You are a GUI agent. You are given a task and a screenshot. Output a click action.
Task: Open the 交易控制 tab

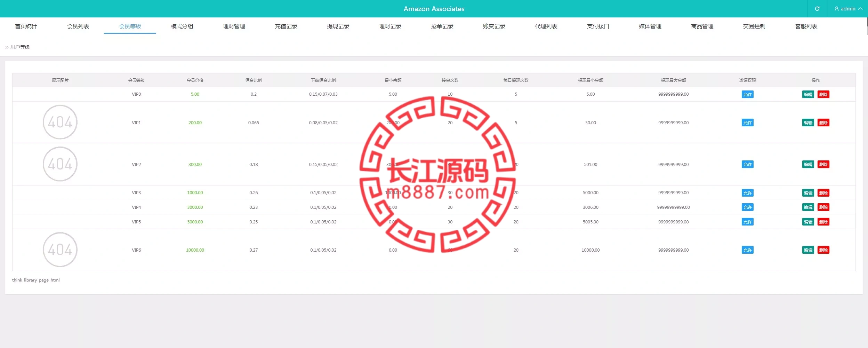[x=754, y=26]
